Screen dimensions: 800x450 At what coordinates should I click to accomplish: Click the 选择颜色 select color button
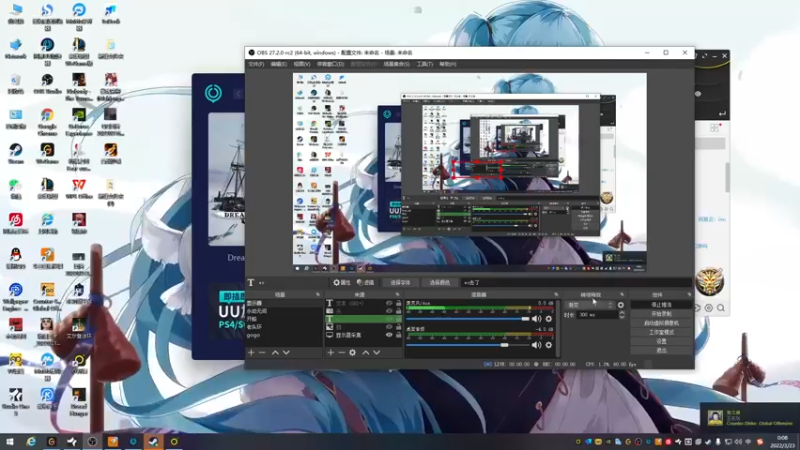[x=440, y=282]
